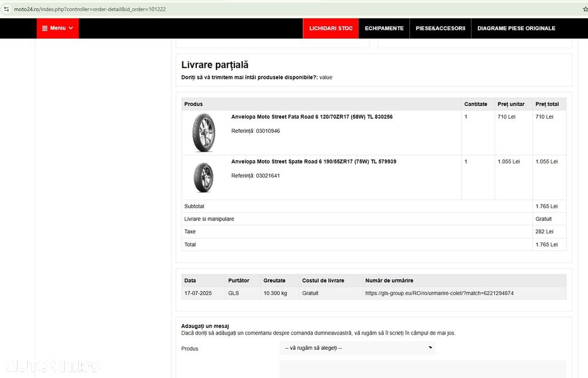Open ECHIPAMENTE menu item
Viewport: 588px width, 378px height.
[384, 28]
